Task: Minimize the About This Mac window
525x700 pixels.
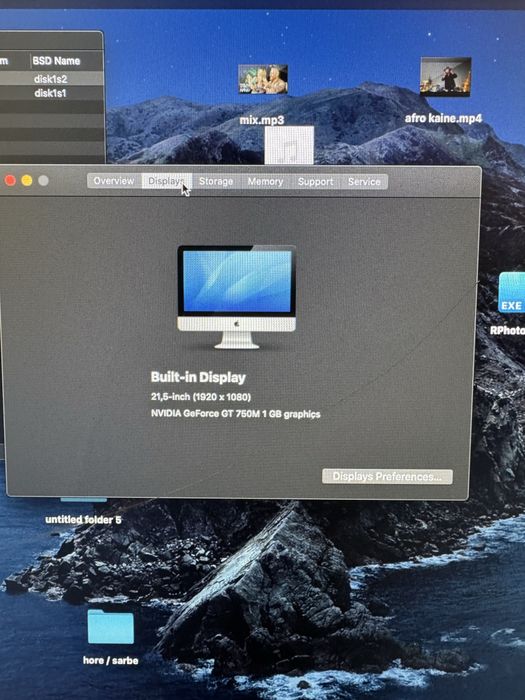Action: pos(27,180)
